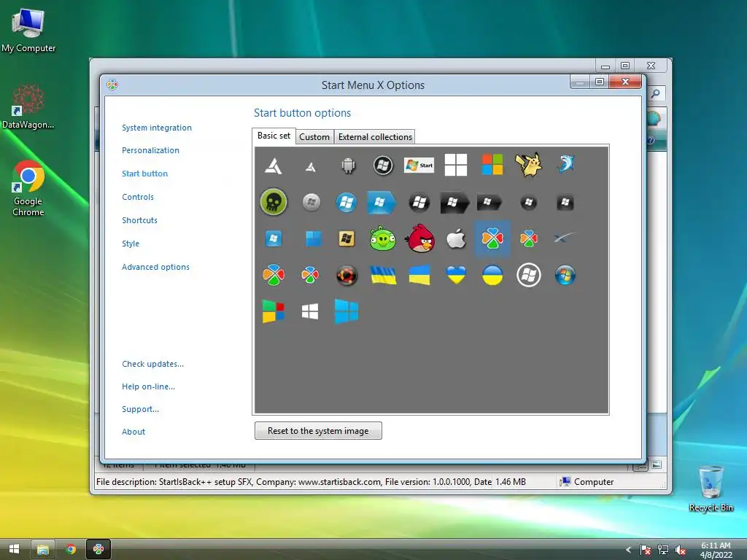The width and height of the screenshot is (747, 560).
Task: Click the Windows Start button on taskbar
Action: [x=15, y=549]
